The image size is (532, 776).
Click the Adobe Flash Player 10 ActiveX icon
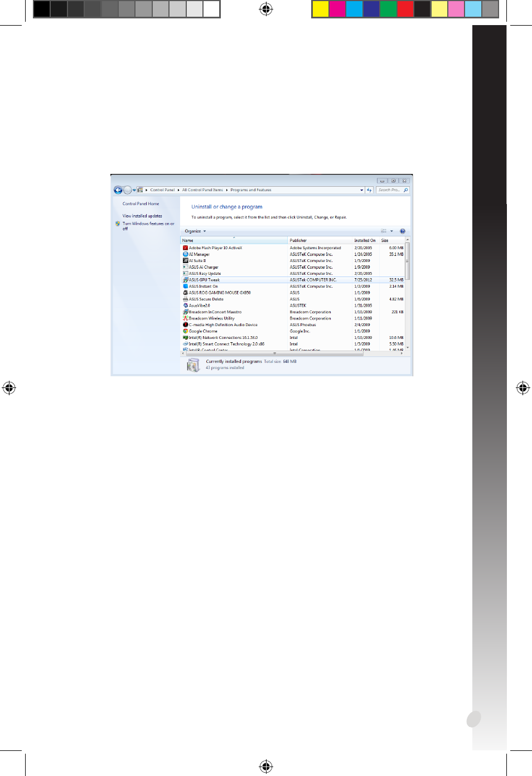tap(186, 248)
